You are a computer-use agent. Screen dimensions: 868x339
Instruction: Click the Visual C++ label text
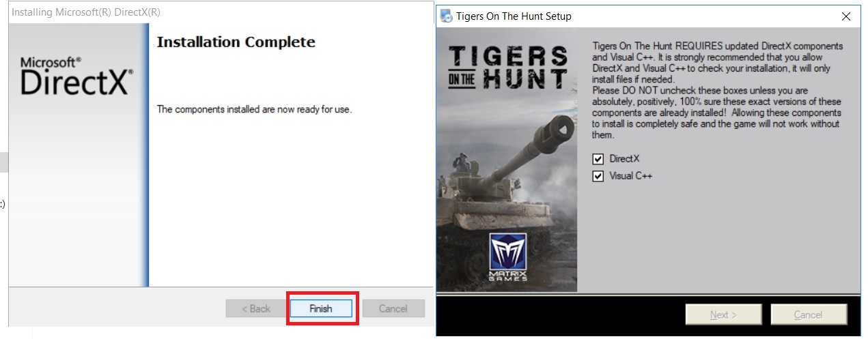click(630, 176)
